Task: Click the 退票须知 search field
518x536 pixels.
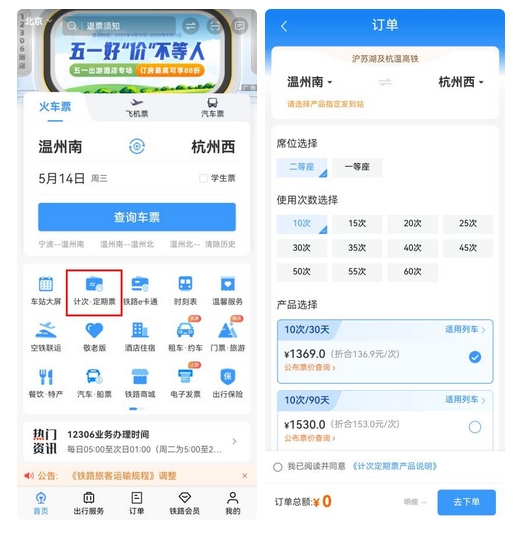Action: (120, 26)
